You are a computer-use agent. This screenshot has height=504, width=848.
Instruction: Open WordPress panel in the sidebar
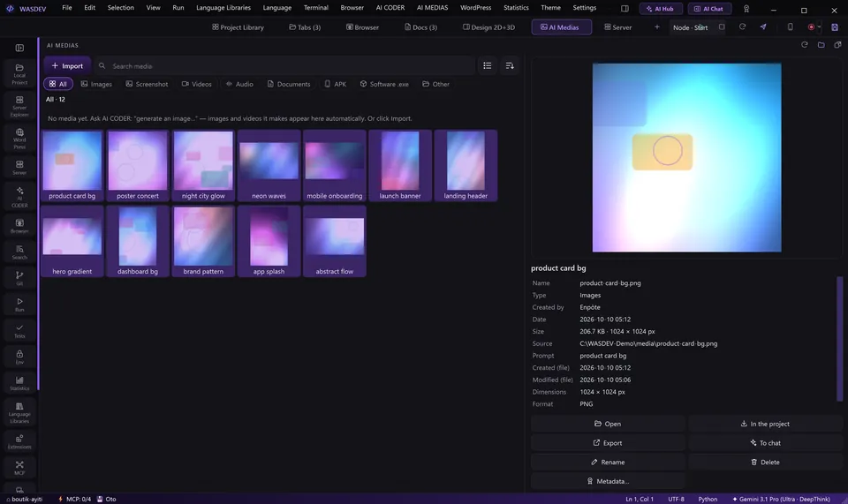coord(19,139)
